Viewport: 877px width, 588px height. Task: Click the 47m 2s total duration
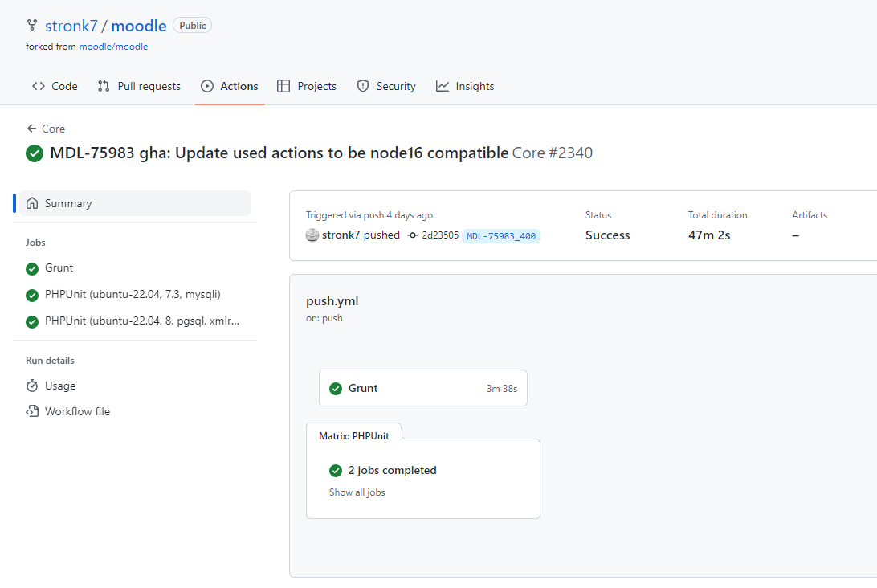pos(709,235)
